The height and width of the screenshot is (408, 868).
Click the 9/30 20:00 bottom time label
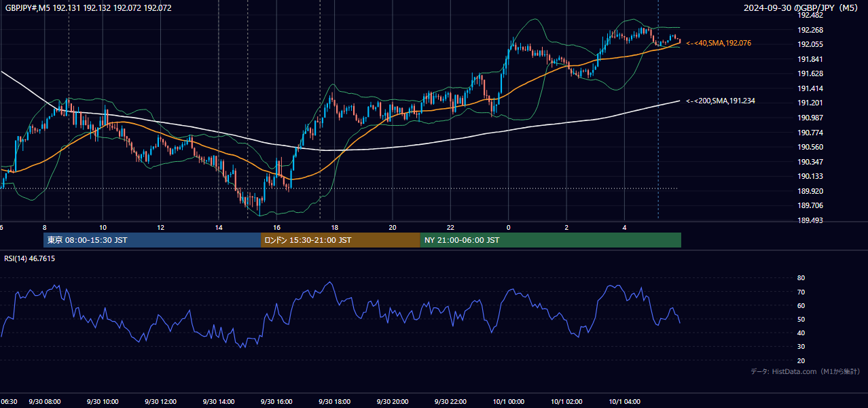pos(393,401)
